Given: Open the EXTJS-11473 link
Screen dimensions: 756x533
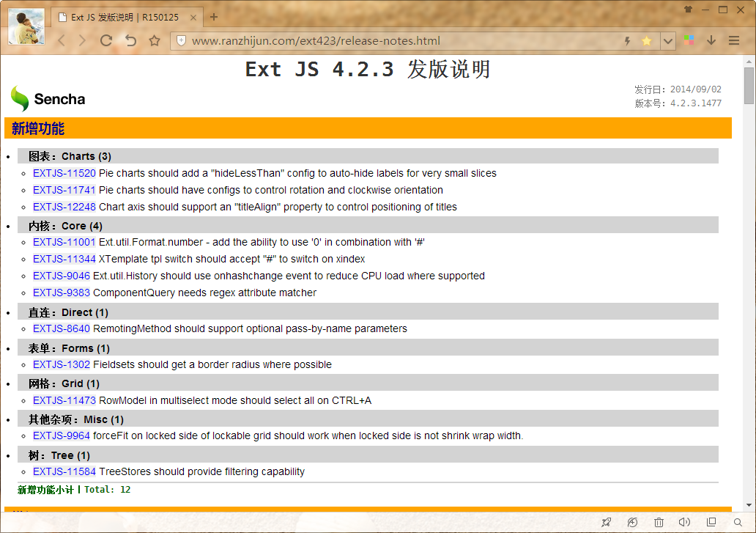Looking at the screenshot, I should (64, 400).
